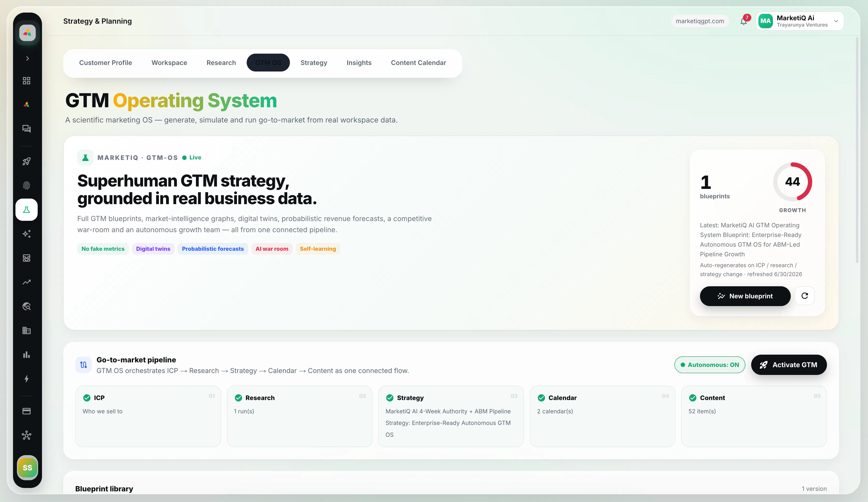
Task: Click the green check icon on Content
Action: 693,398
